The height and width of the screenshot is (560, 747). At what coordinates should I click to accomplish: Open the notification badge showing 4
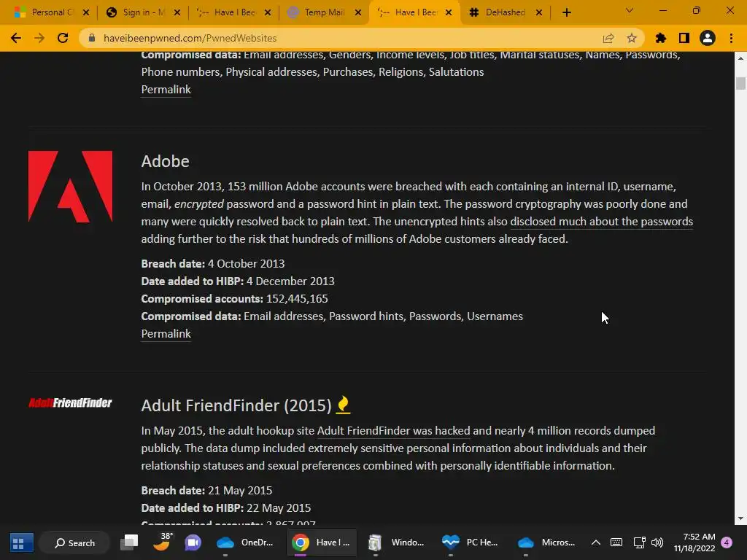point(727,542)
